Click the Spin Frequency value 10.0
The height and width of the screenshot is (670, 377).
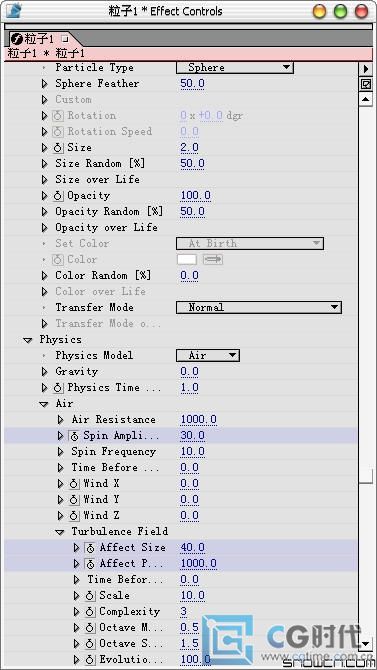pyautogui.click(x=192, y=452)
